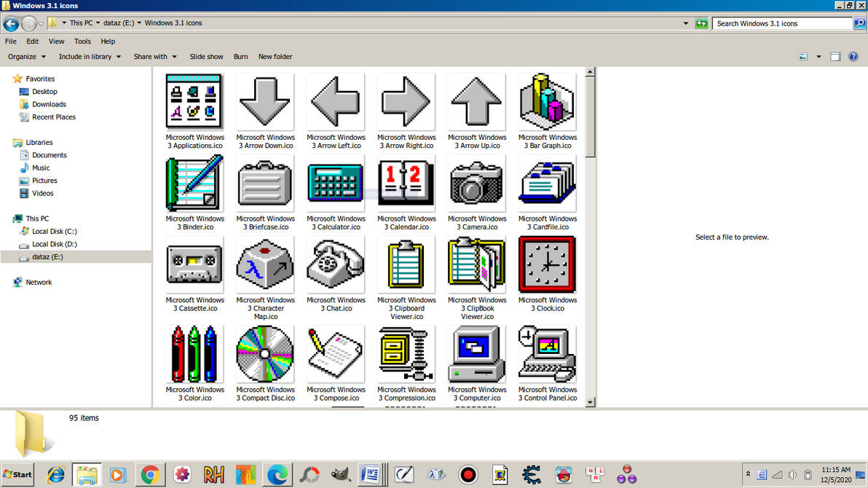This screenshot has width=868, height=488.
Task: Select the Windows 3 Arrow Down icon file
Action: click(265, 101)
